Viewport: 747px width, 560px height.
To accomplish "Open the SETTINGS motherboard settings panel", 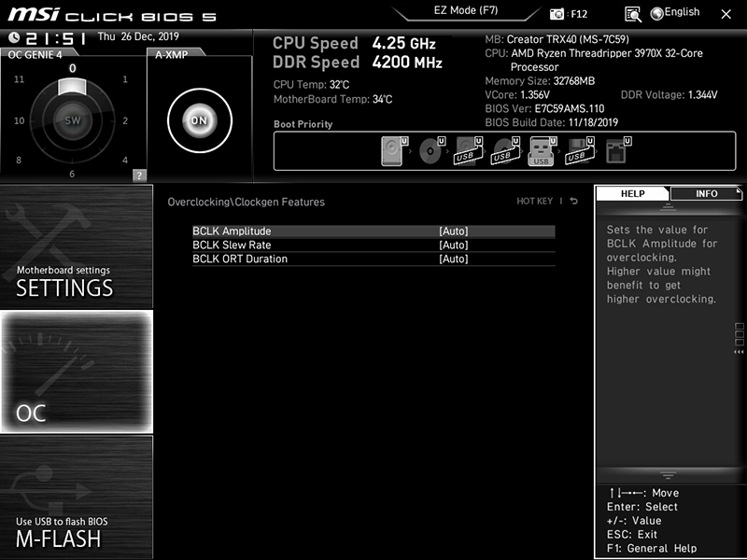I will (x=77, y=246).
